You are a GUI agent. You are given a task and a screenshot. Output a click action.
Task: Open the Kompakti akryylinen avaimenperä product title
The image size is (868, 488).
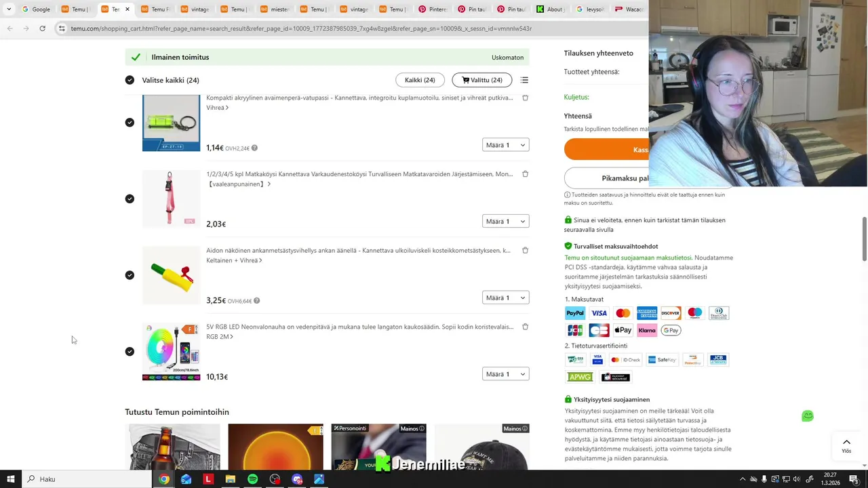tap(359, 98)
